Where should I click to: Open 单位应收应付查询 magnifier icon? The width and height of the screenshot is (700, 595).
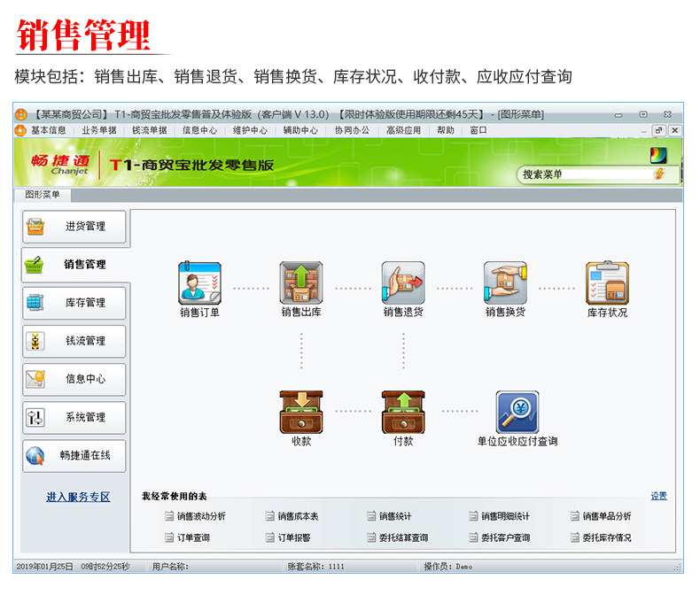[x=517, y=412]
